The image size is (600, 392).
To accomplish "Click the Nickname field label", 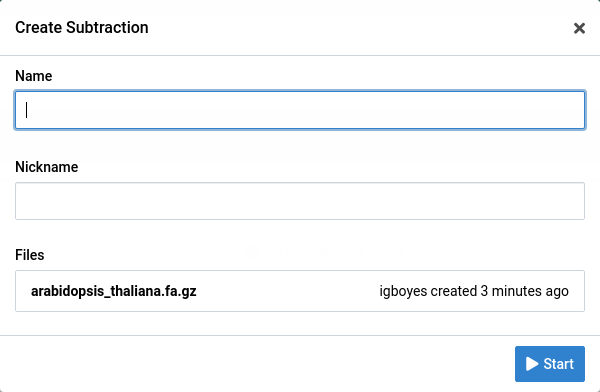I will click(x=47, y=167).
